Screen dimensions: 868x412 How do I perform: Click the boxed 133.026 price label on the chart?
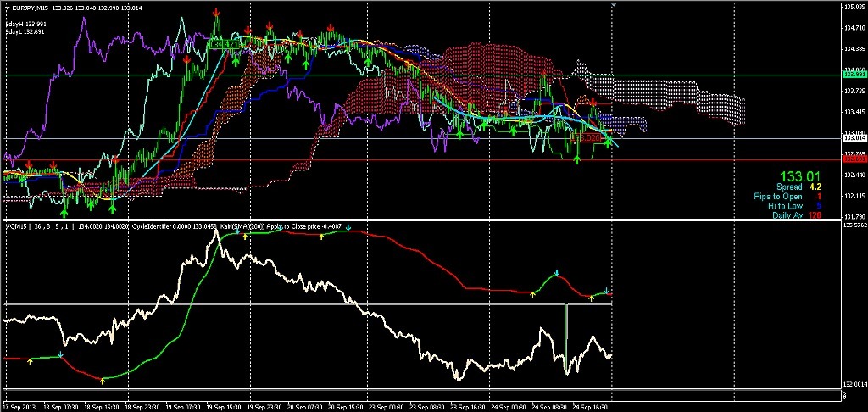pyautogui.click(x=587, y=136)
